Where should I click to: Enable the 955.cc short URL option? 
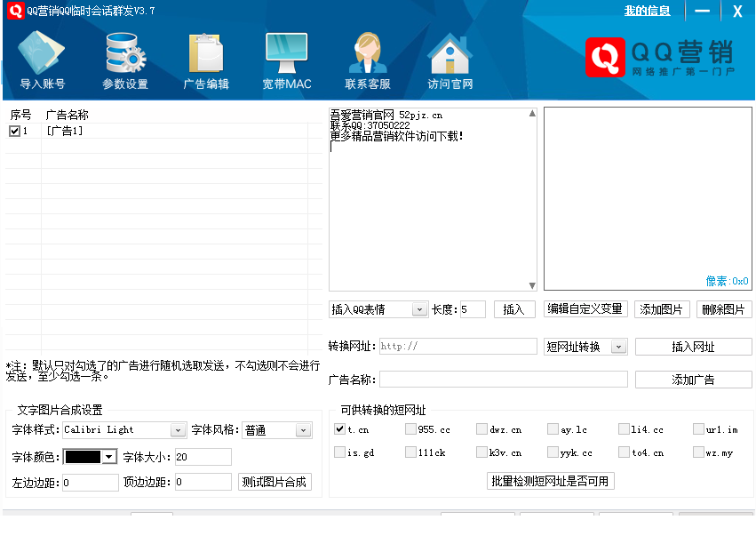410,429
